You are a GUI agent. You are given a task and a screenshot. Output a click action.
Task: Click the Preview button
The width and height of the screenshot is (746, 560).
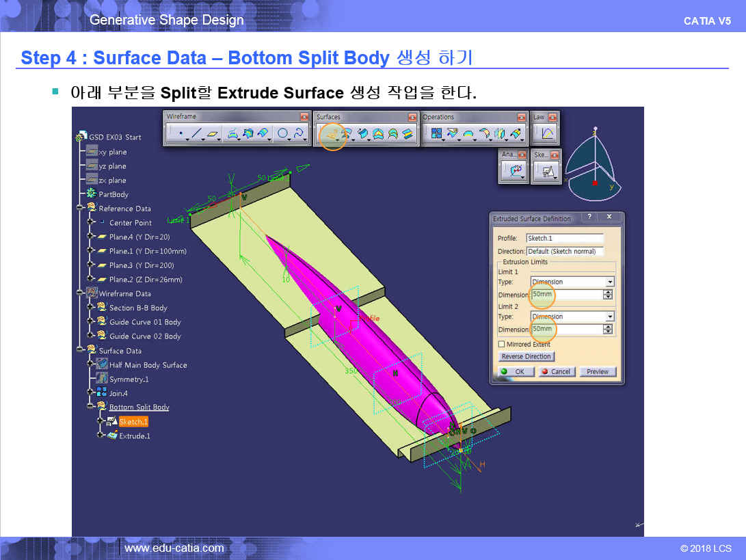click(598, 372)
